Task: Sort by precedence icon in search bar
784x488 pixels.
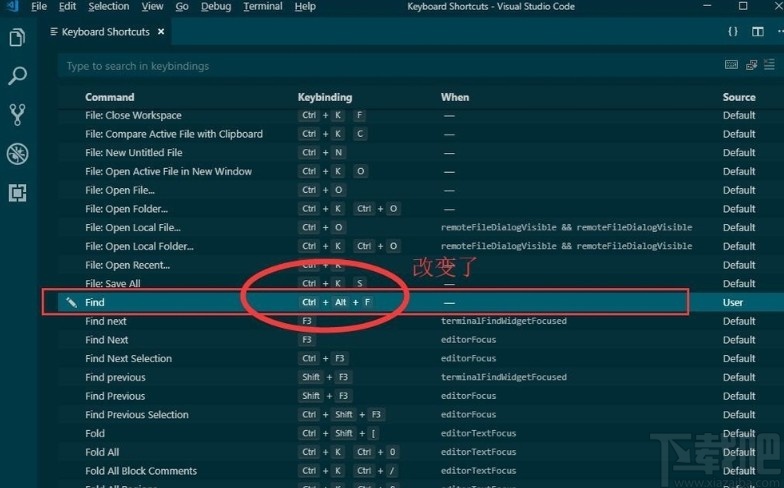Action: tap(751, 65)
